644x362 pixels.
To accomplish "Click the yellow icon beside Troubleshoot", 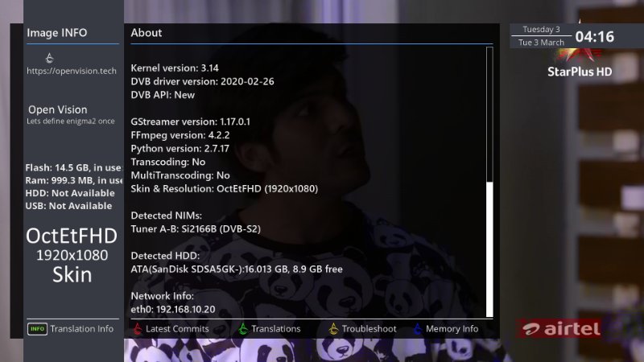I will 333,328.
